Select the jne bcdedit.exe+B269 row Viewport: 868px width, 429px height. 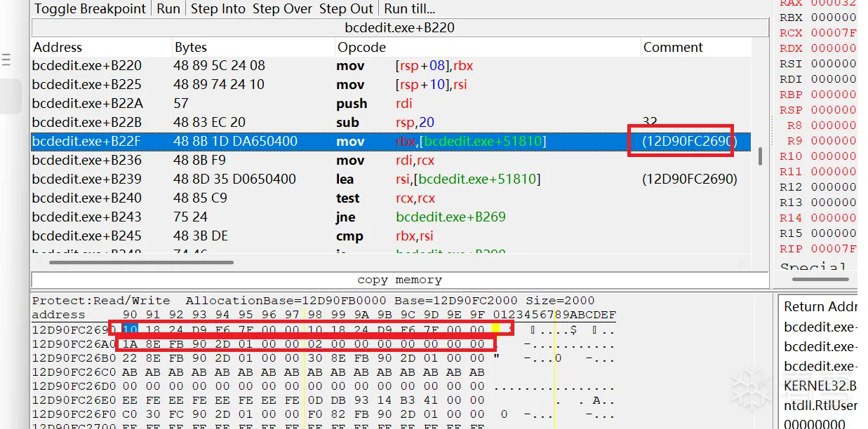392,217
